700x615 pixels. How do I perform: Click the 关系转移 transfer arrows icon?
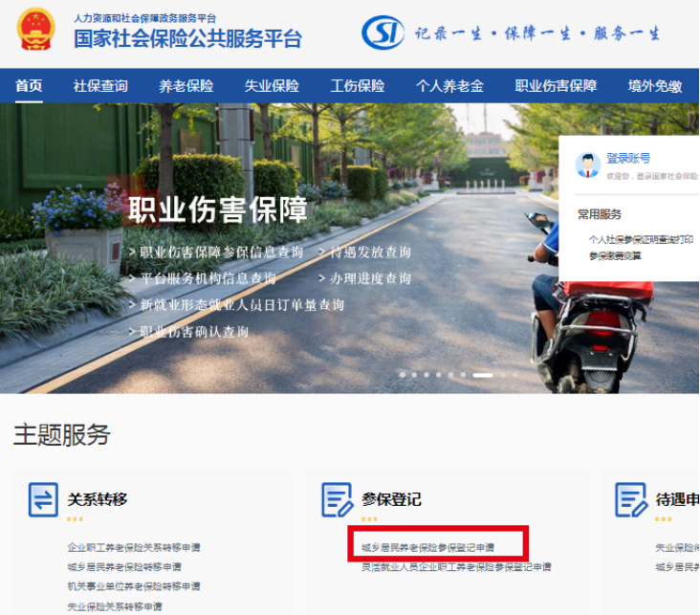(x=43, y=499)
